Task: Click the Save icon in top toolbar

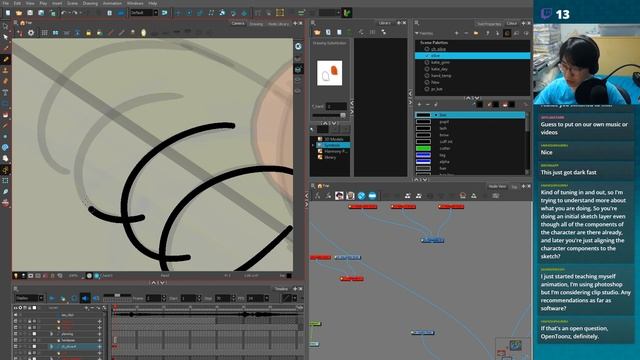Action: tap(30, 13)
